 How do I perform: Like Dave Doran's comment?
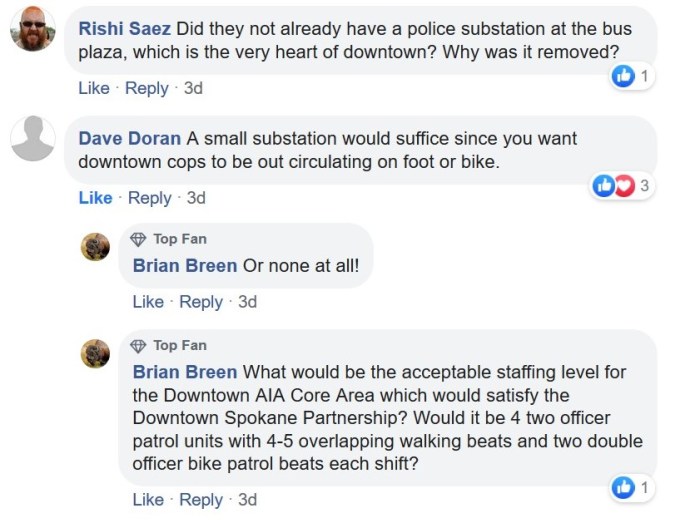click(x=95, y=198)
